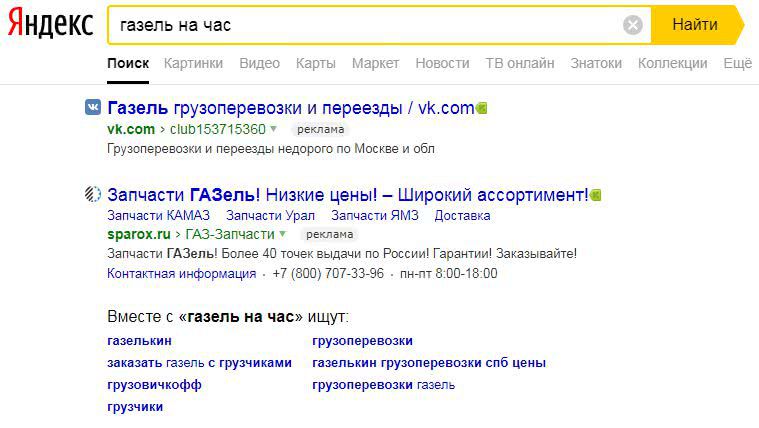Click the VK favicon beside the first result
This screenshot has height=428, width=759.
(x=93, y=108)
